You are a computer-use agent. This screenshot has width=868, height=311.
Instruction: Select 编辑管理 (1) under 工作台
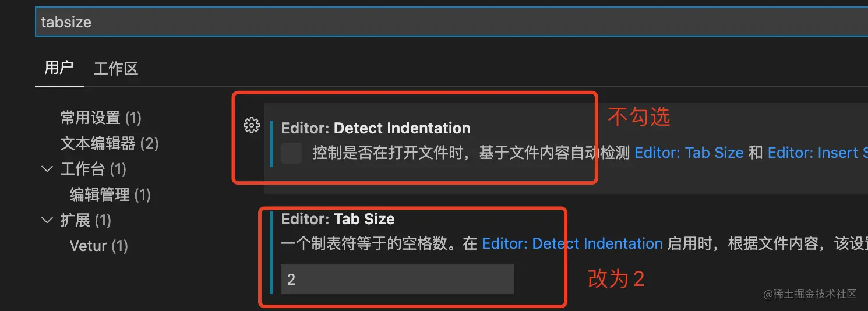(x=110, y=195)
